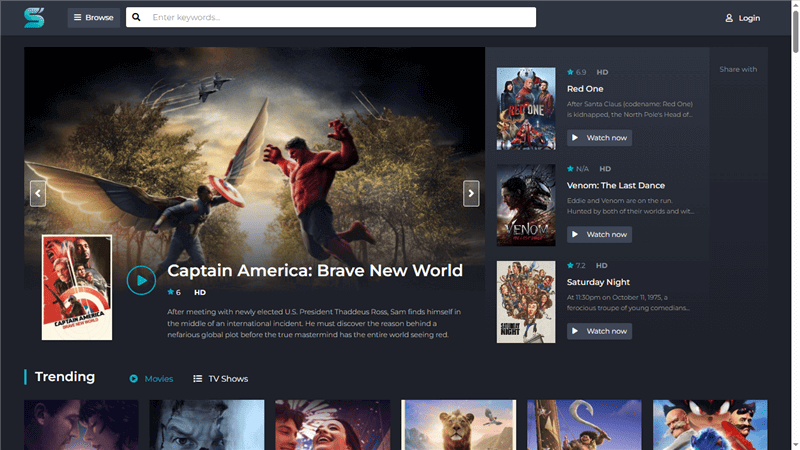800x450 pixels.
Task: Click the site logo in the header
Action: tap(34, 18)
